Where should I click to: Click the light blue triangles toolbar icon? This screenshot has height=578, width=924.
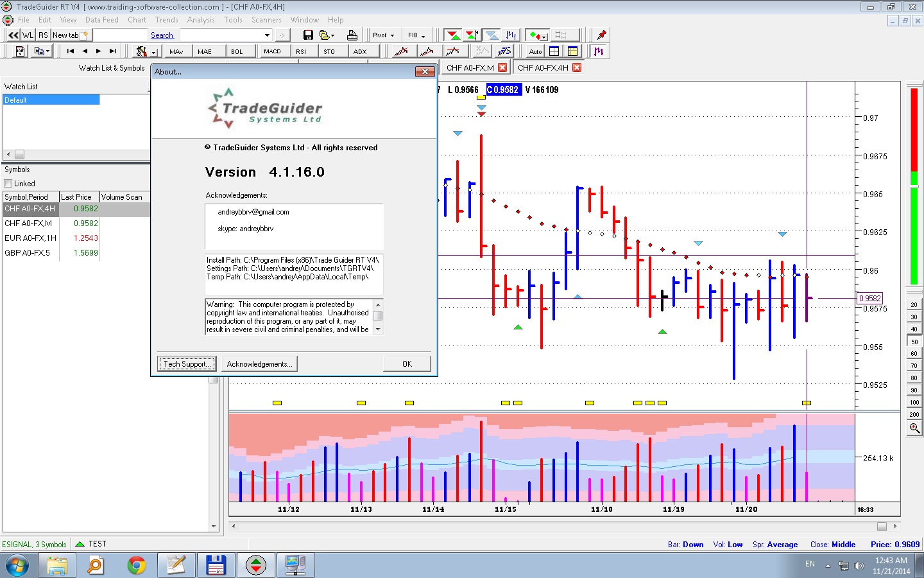click(492, 35)
